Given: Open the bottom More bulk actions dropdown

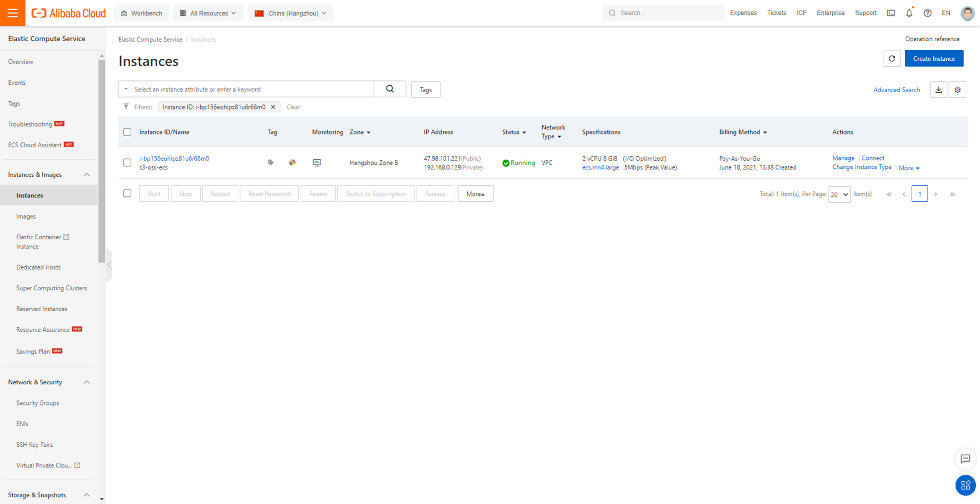Looking at the screenshot, I should [475, 194].
